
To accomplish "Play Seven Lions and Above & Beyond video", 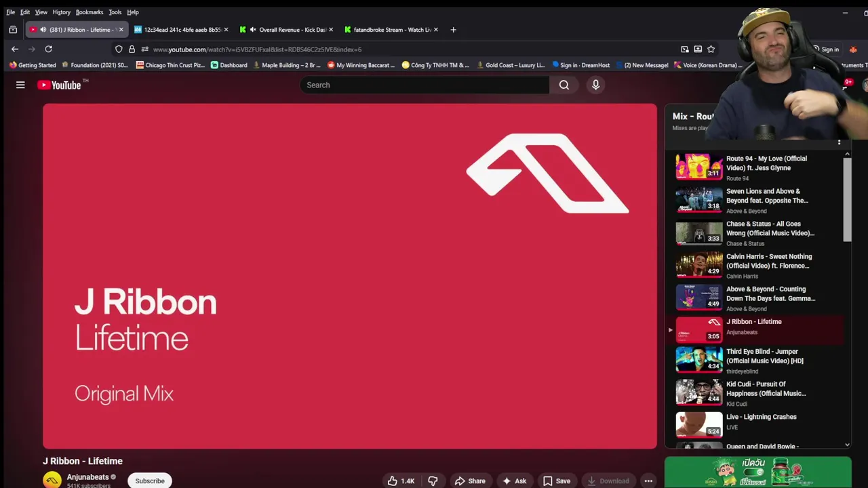I will tap(756, 199).
